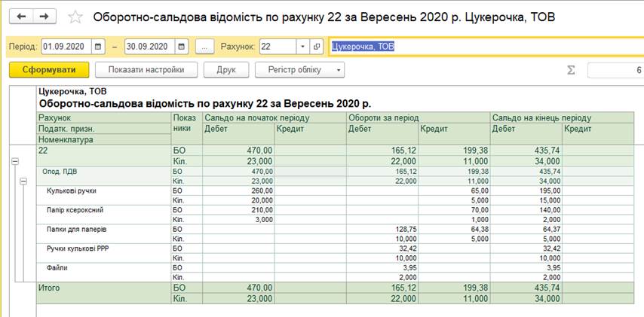Open calendar for start date 01.09.2020
Screen dimensions: 644x317
click(x=98, y=47)
